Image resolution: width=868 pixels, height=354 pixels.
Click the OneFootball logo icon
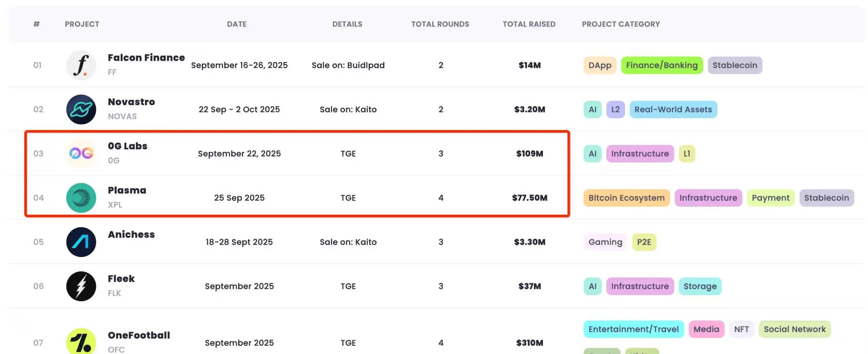(x=81, y=341)
